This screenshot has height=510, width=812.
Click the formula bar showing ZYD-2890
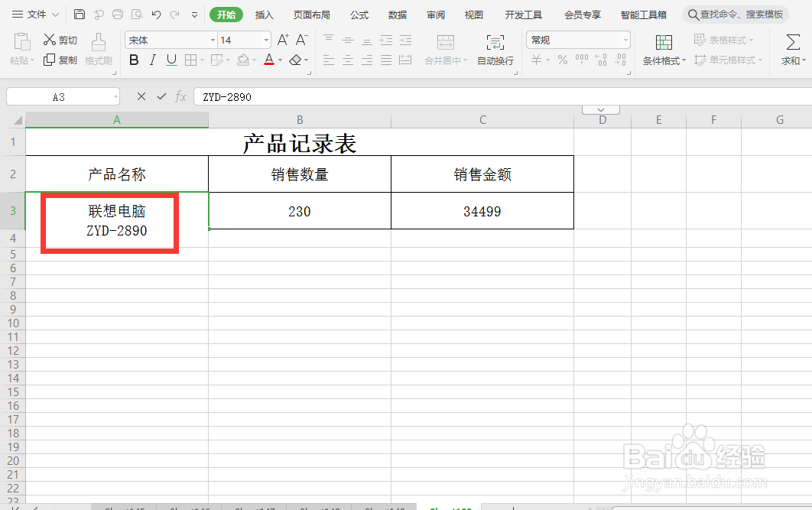(502, 97)
